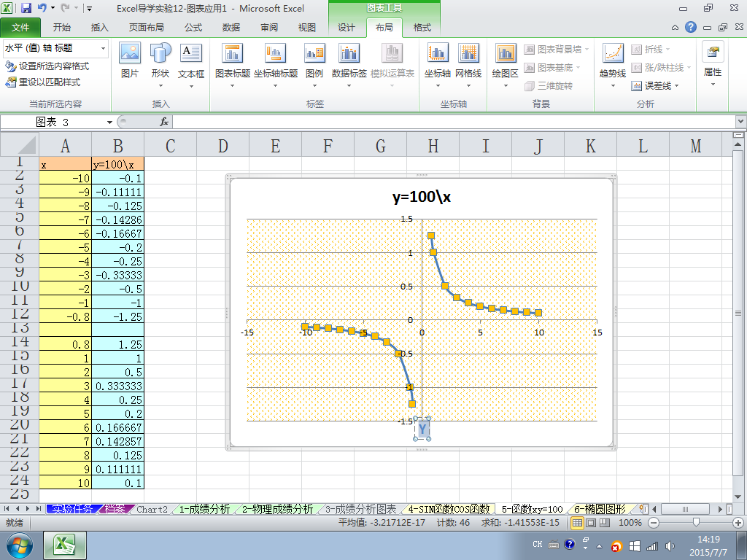This screenshot has width=747, height=560.
Task: Open the 图表标题 chart title options
Action: click(x=233, y=65)
